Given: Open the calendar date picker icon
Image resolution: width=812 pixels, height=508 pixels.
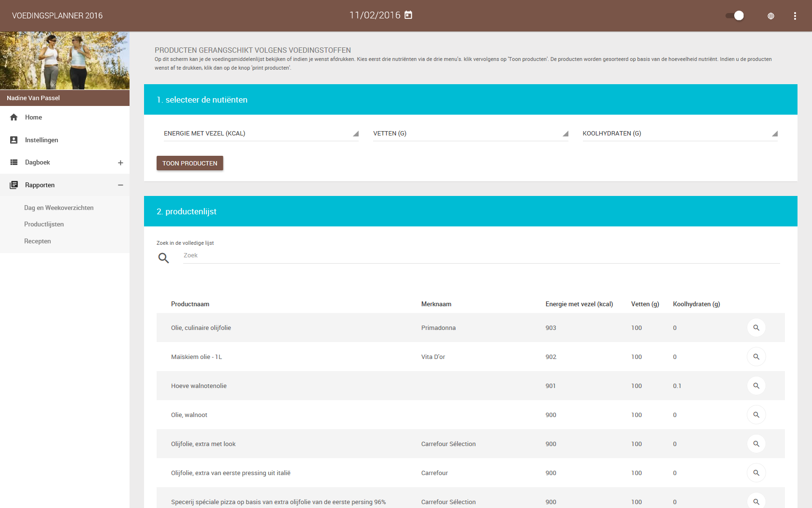Looking at the screenshot, I should [408, 15].
